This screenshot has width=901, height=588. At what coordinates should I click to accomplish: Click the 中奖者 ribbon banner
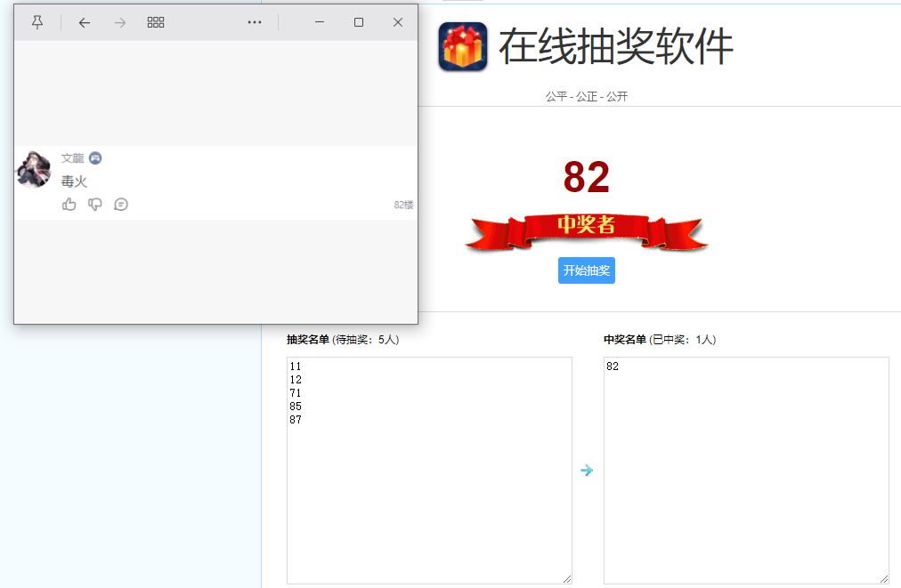tap(586, 231)
